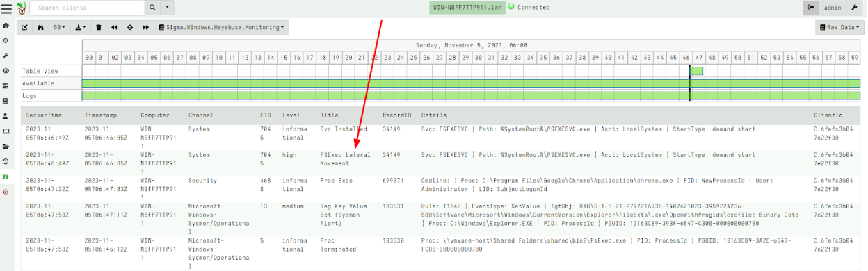Select the Available timeline row label

tap(38, 83)
